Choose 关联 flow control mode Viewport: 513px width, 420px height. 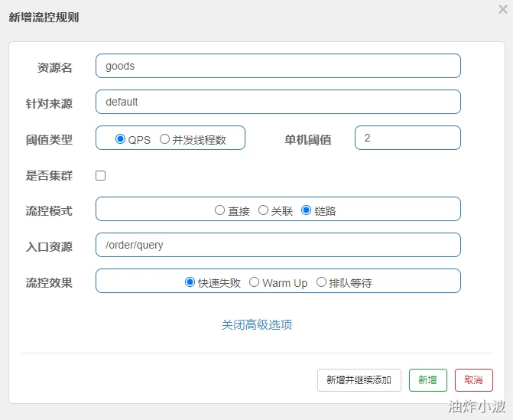pyautogui.click(x=263, y=210)
